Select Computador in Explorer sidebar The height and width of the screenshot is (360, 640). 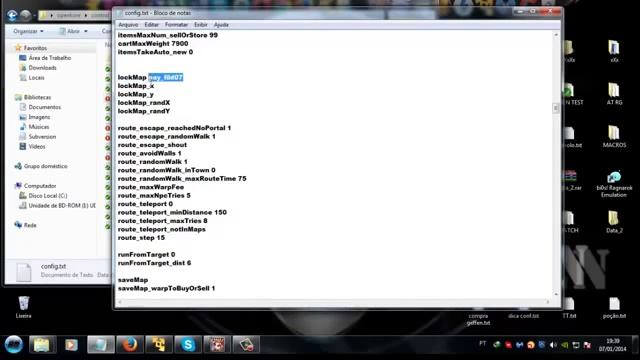click(40, 186)
